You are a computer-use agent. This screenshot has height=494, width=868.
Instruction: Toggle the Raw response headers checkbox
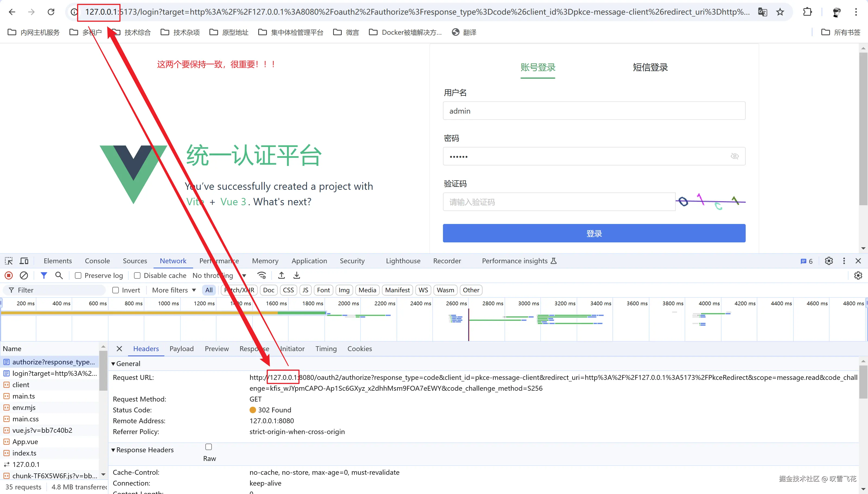pos(209,447)
